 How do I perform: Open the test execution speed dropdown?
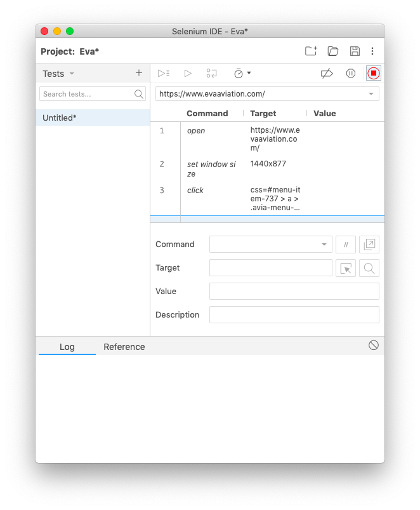point(242,74)
